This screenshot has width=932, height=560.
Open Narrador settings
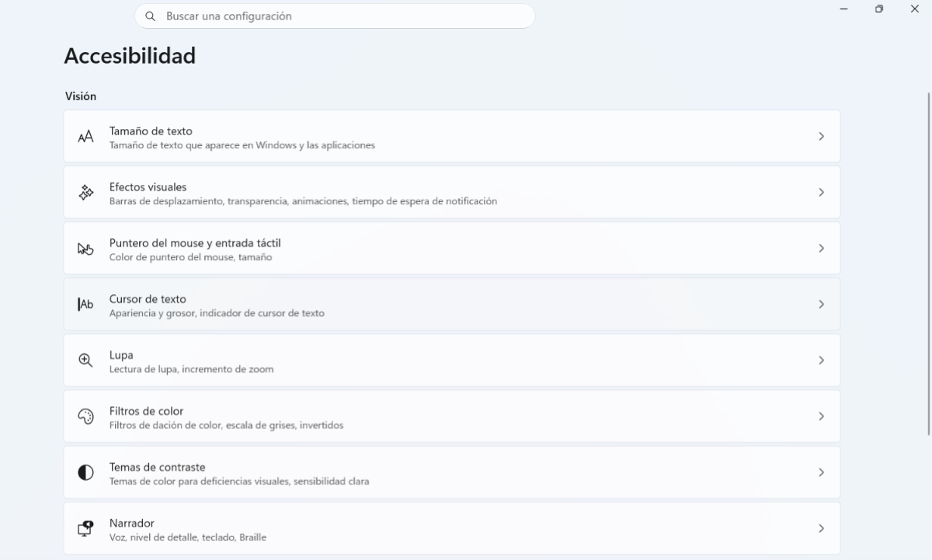pos(452,528)
